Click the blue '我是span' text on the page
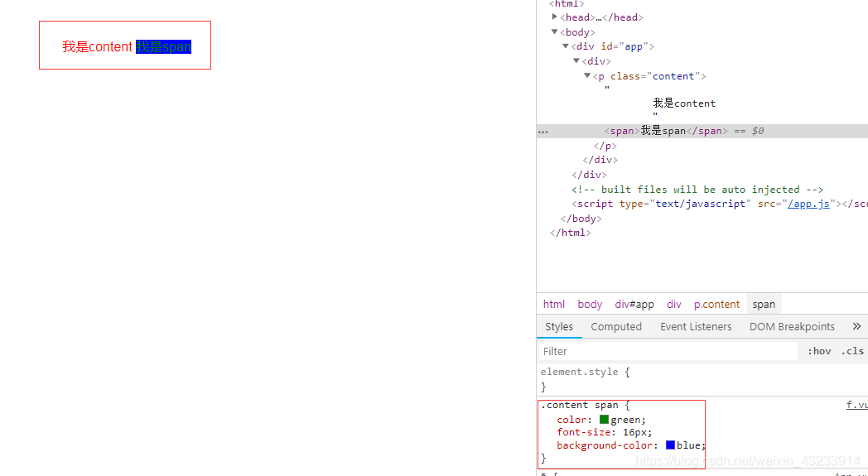This screenshot has width=868, height=476. [x=163, y=46]
